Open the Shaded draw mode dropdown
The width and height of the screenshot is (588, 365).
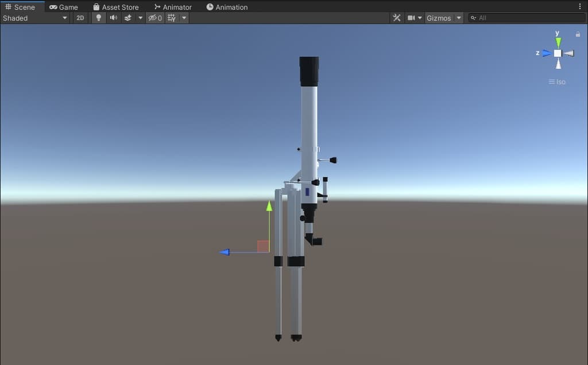coord(35,18)
